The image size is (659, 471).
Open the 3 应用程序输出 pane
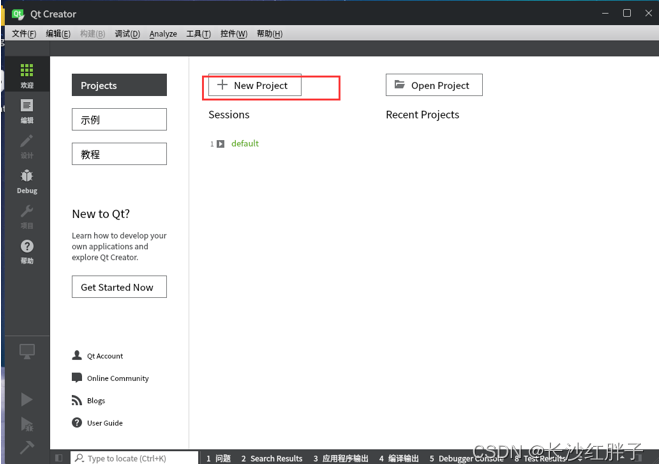341,458
